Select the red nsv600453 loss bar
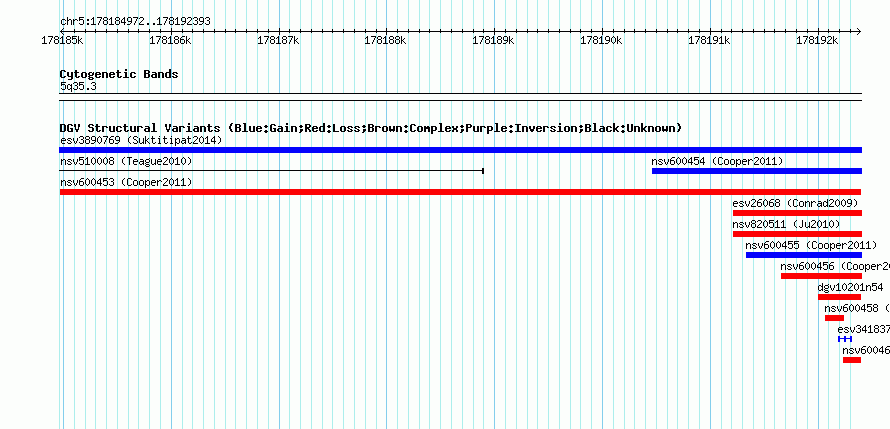Viewport: 890px width, 429px height. click(x=460, y=192)
